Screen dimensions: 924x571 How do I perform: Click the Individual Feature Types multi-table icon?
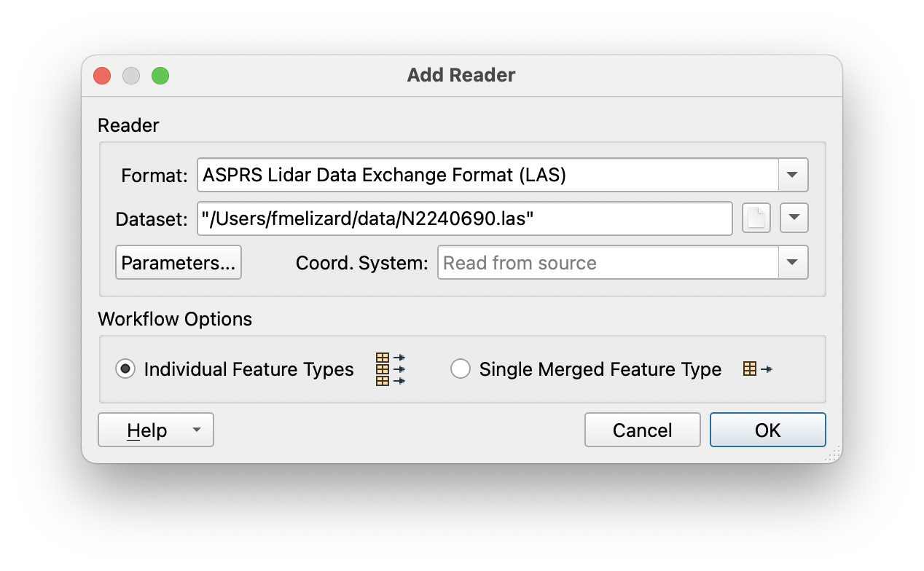387,369
